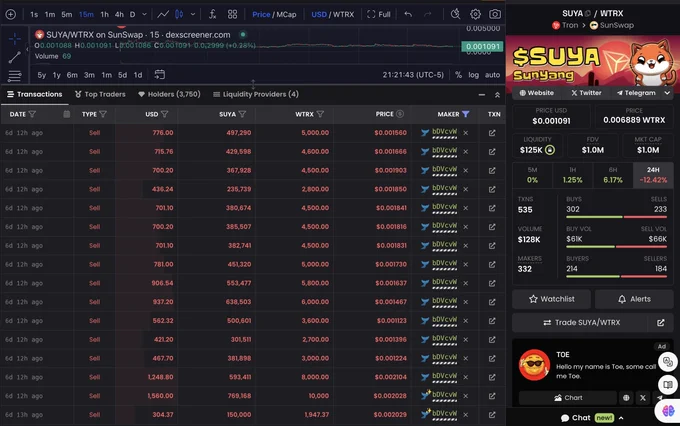Screen dimensions: 680x426
Task: Set chart range to 1d
Action: 138,75
